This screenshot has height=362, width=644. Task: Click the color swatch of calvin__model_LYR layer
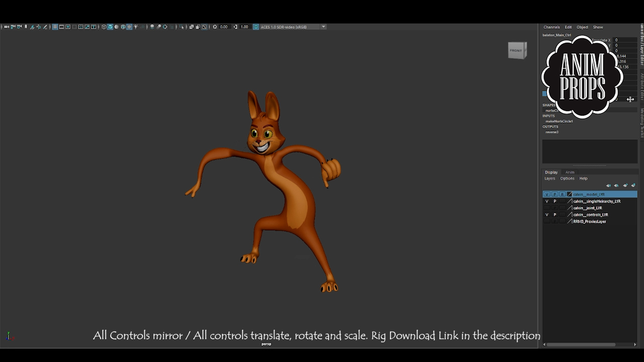tap(569, 194)
